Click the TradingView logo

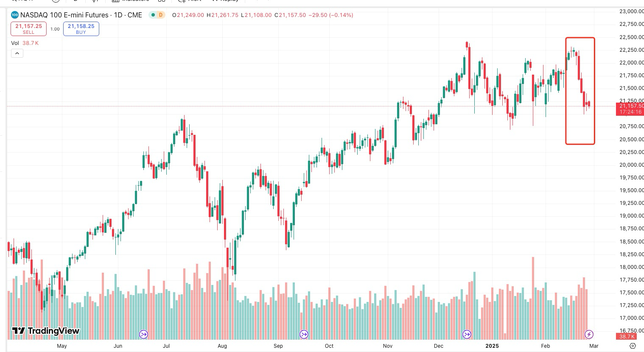click(x=46, y=331)
